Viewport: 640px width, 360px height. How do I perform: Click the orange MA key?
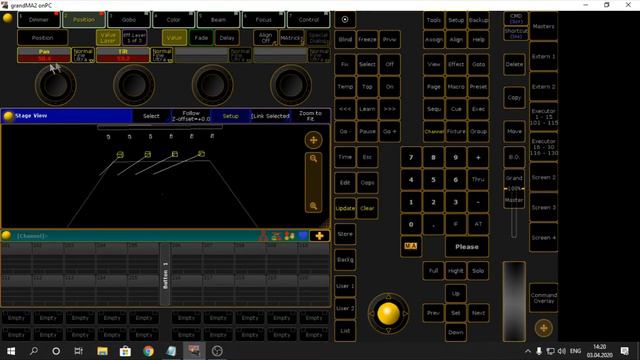[411, 246]
